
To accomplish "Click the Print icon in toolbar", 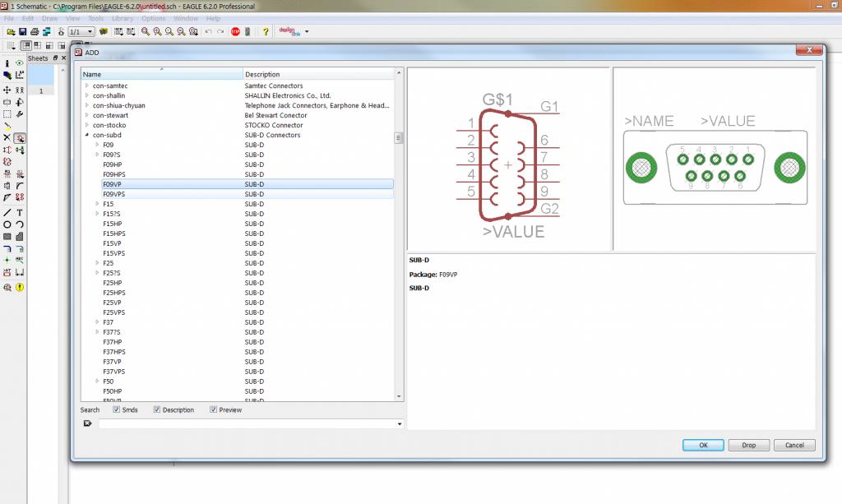I will pyautogui.click(x=35, y=31).
